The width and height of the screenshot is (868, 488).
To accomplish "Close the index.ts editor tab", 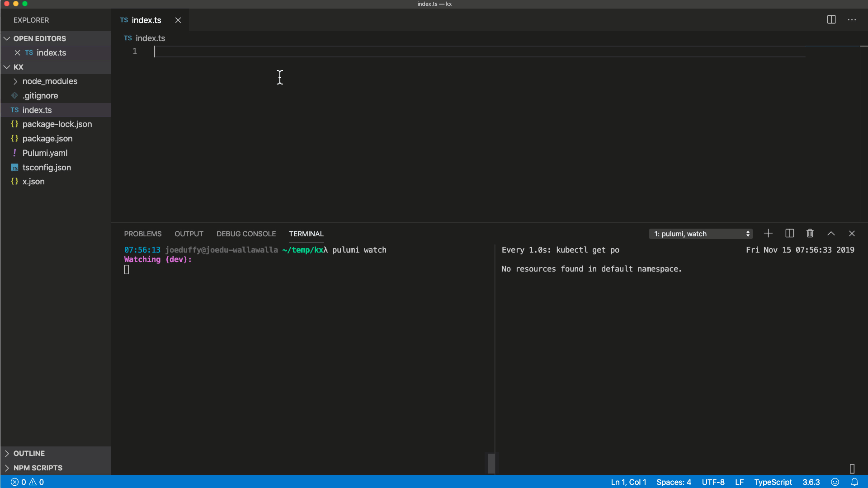I will pos(178,20).
